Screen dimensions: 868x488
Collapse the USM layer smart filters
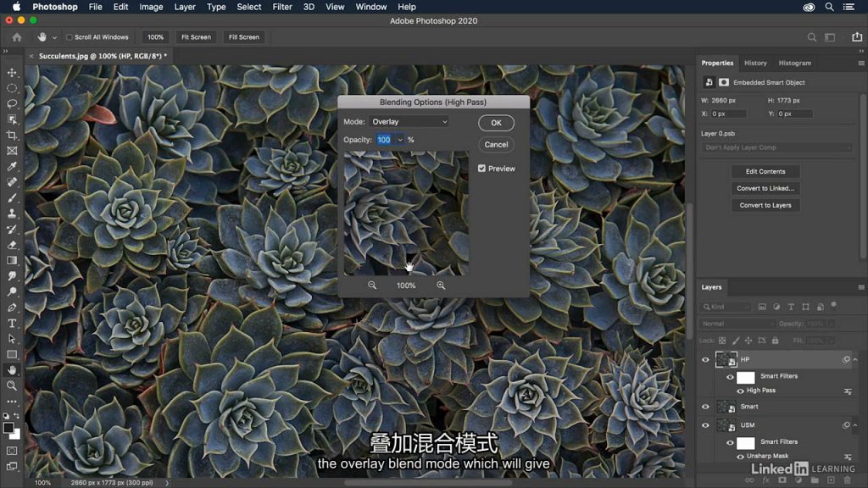pyautogui.click(x=855, y=425)
